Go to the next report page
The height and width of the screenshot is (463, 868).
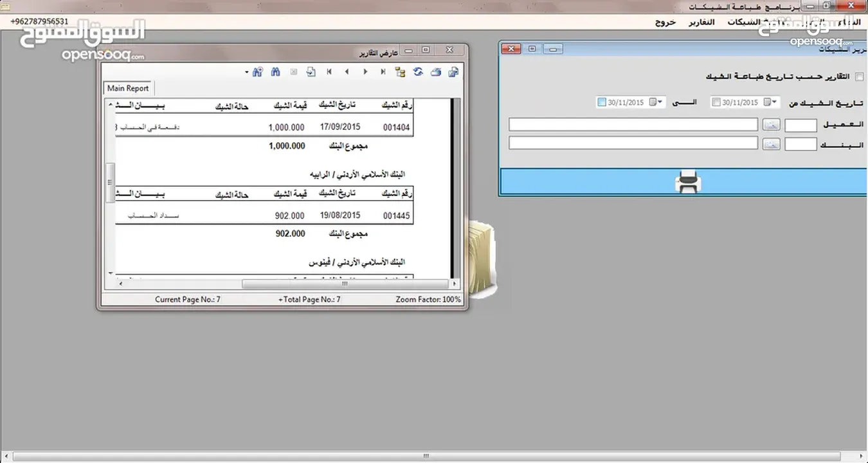point(365,72)
